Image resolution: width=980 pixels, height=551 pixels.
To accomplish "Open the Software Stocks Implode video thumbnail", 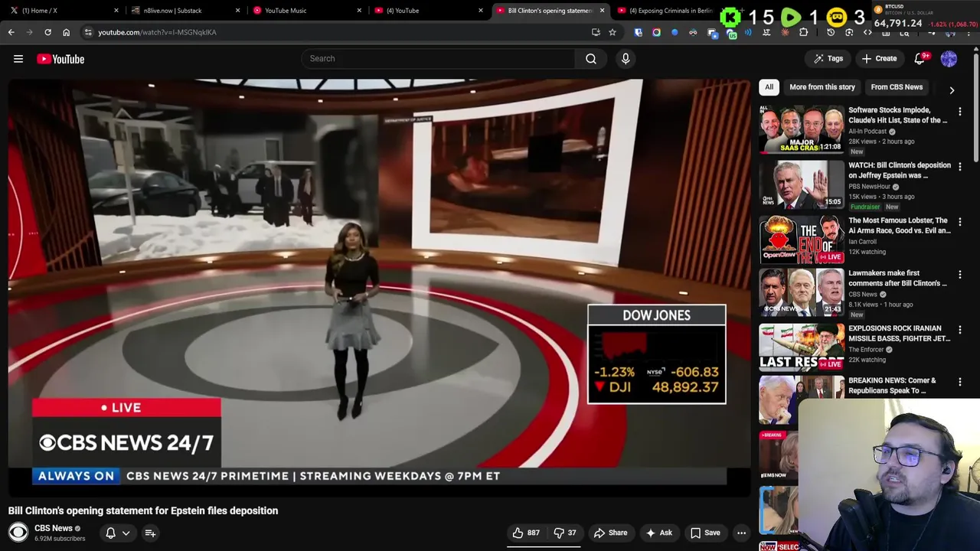I will 802,129.
